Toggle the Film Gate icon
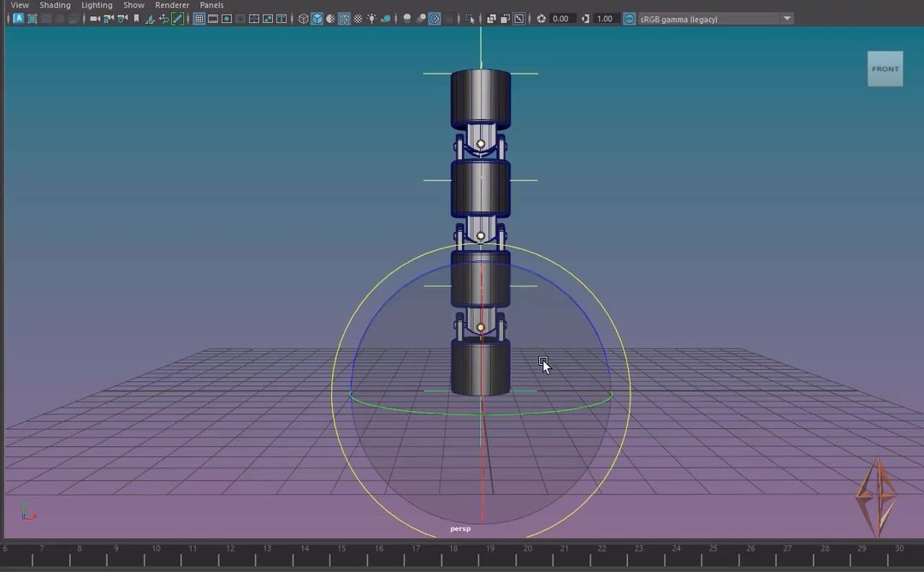This screenshot has width=924, height=572. point(213,19)
